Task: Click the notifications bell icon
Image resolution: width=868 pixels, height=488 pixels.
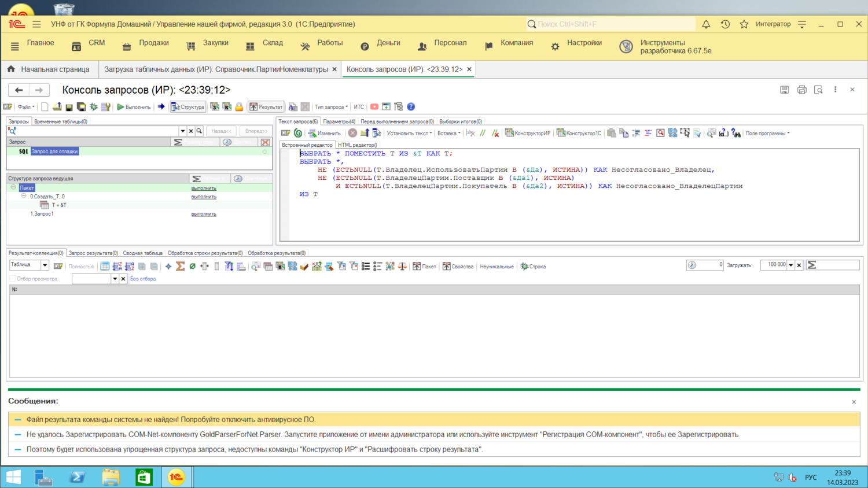Action: click(x=706, y=24)
